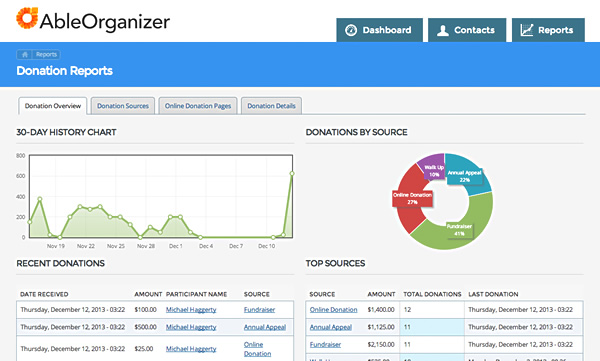Viewport: 600px width, 361px height.
Task: Click the Reports chart icon
Action: pyautogui.click(x=527, y=30)
